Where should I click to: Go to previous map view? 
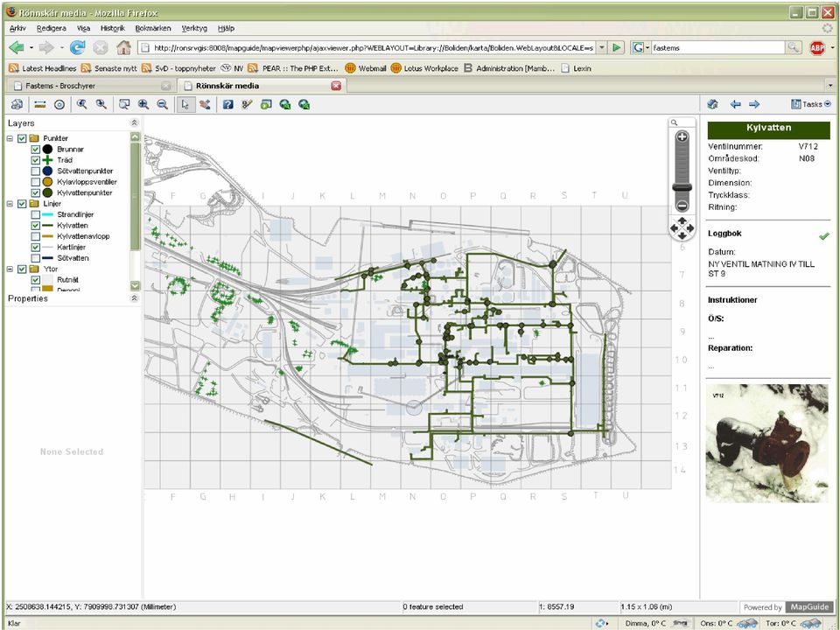point(82,104)
